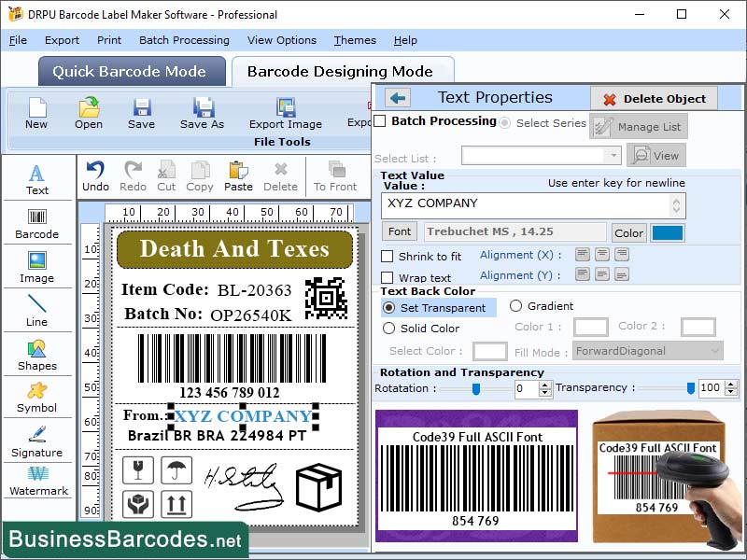Open the Image tool
Image resolution: width=747 pixels, height=560 pixels.
(37, 268)
